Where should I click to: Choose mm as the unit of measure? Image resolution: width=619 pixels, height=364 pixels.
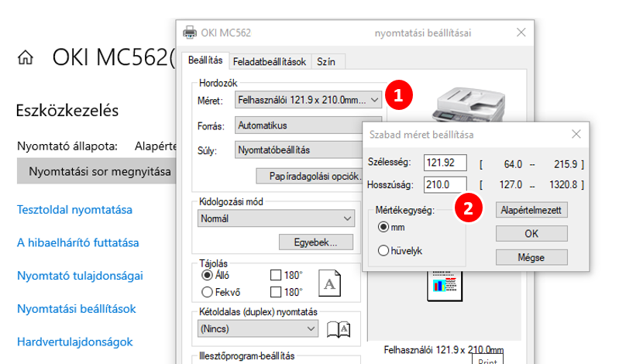(383, 227)
